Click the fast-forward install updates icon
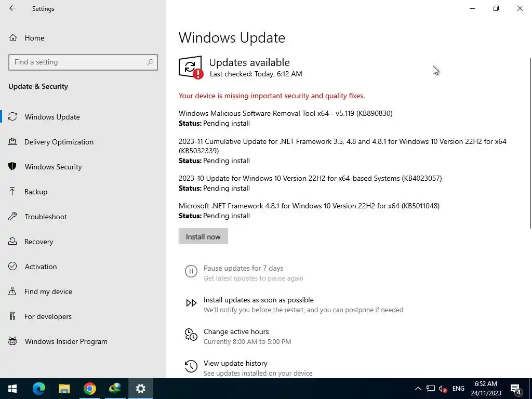The width and height of the screenshot is (532, 399). click(x=191, y=303)
